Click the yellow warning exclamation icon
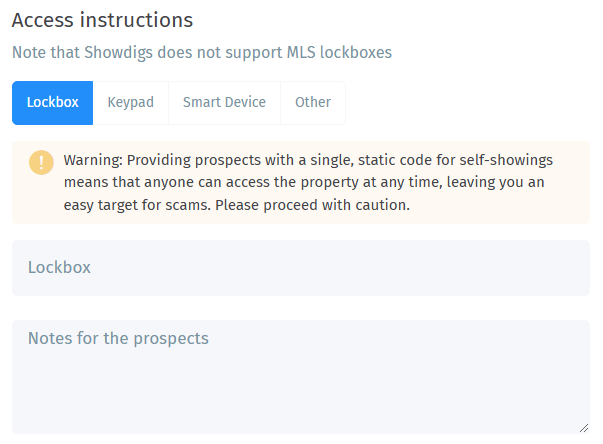The height and width of the screenshot is (444, 603). [41, 162]
